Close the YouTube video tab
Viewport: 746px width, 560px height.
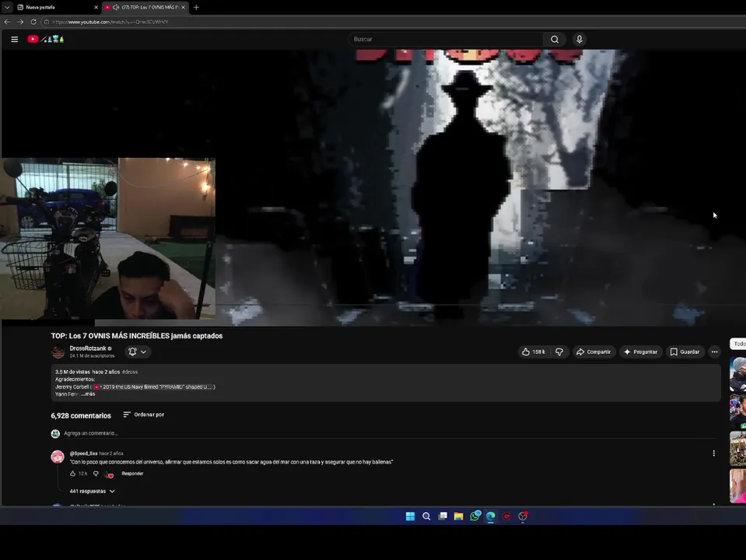coord(183,7)
